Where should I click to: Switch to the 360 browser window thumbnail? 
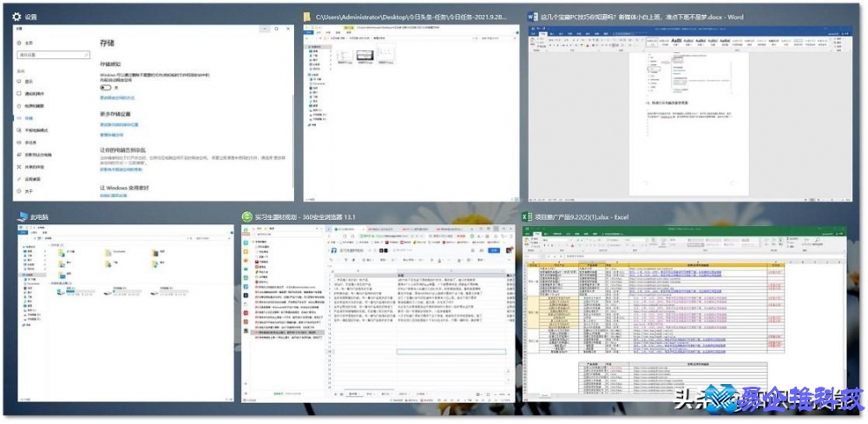click(x=378, y=313)
